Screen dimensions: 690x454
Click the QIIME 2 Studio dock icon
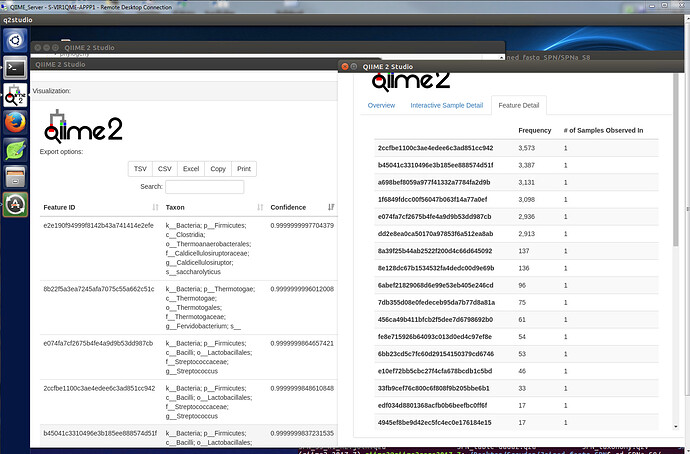pos(15,95)
